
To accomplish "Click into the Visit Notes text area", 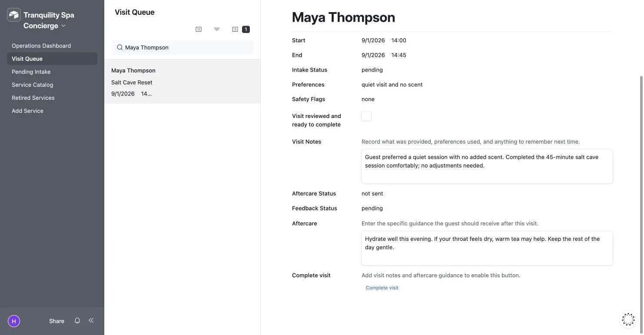I will (x=487, y=166).
